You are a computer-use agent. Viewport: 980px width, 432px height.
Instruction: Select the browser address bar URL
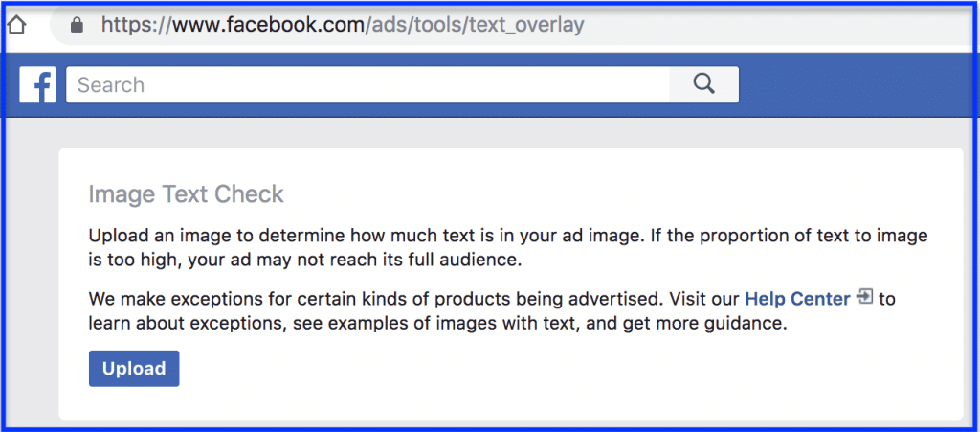(x=343, y=25)
